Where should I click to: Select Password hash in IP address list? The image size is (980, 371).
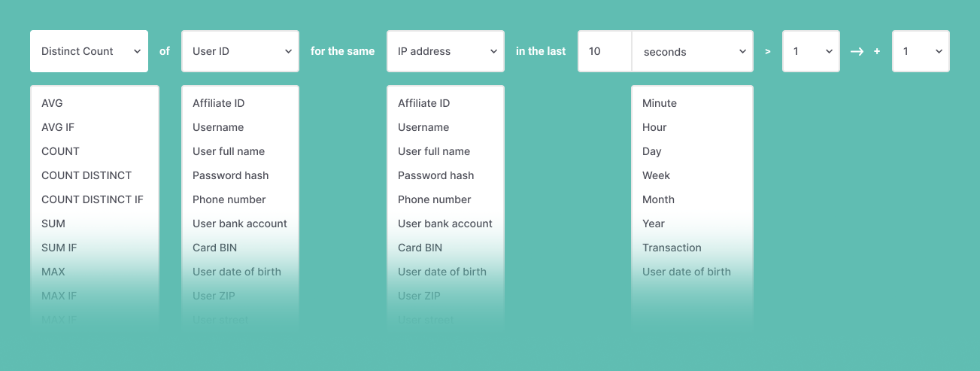(x=435, y=175)
